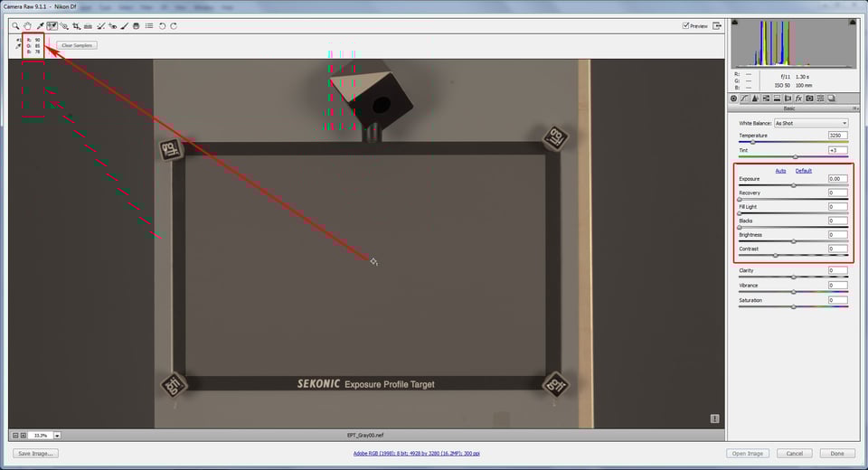Click the Exposure value field

pyautogui.click(x=838, y=178)
